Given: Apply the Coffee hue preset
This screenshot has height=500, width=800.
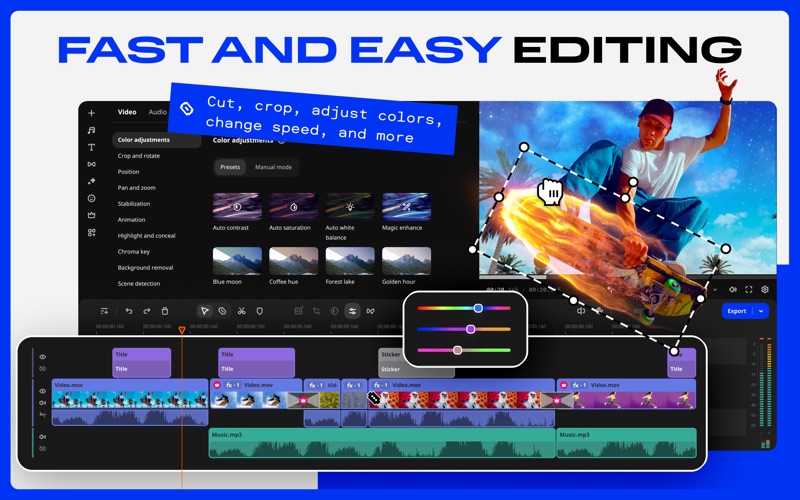Looking at the screenshot, I should (x=293, y=261).
